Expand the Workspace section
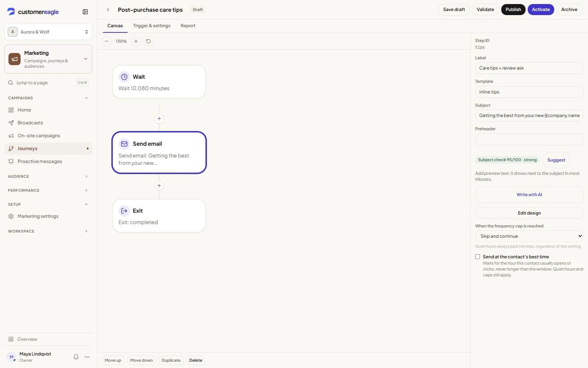 [48, 231]
